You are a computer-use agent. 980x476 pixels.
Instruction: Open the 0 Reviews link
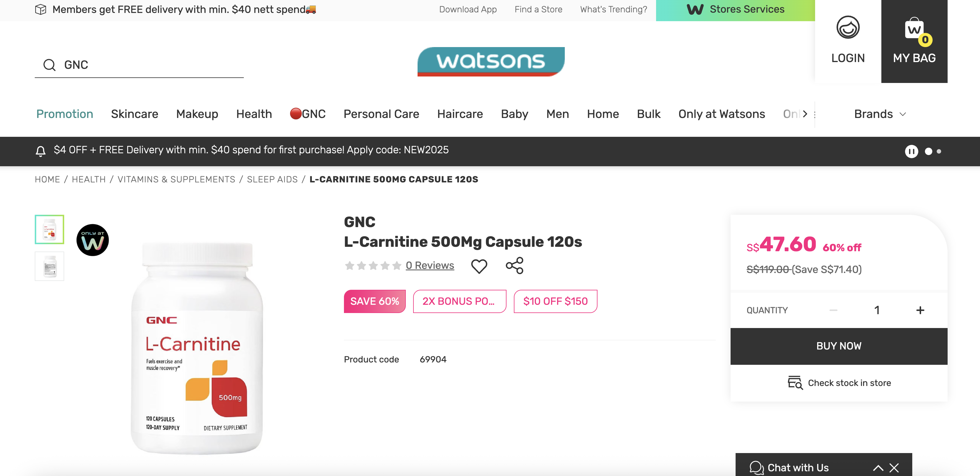click(x=430, y=265)
